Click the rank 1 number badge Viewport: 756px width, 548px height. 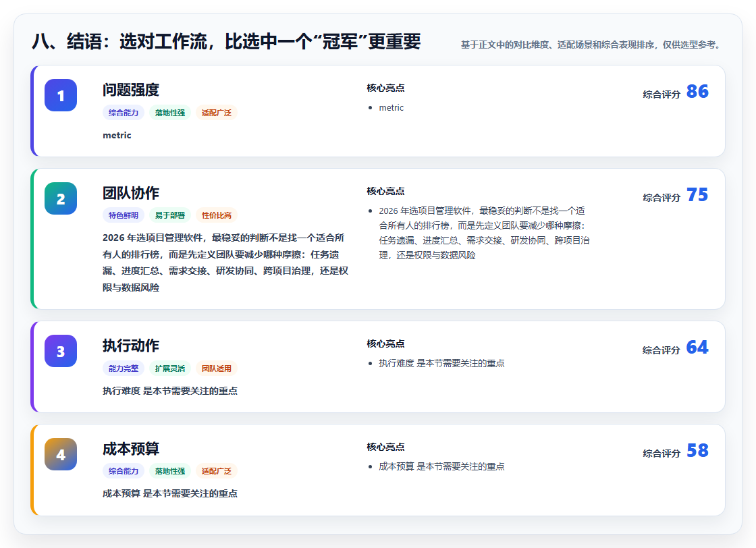[61, 95]
